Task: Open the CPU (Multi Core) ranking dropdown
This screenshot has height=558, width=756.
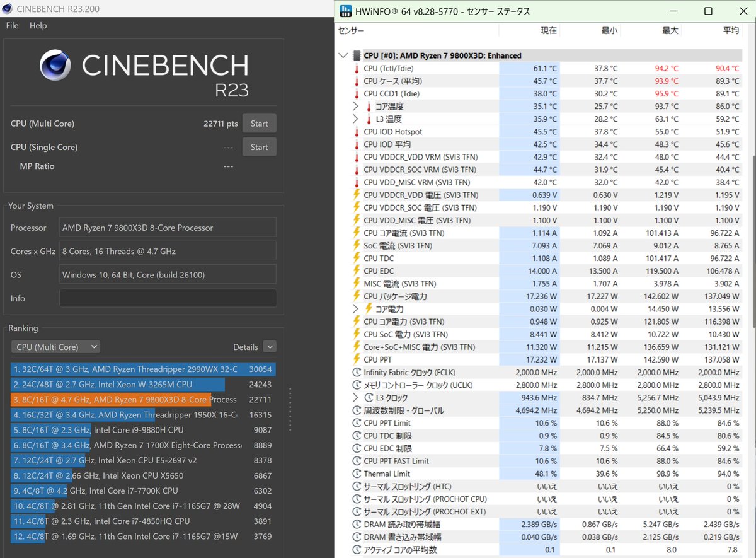Action: tap(55, 347)
